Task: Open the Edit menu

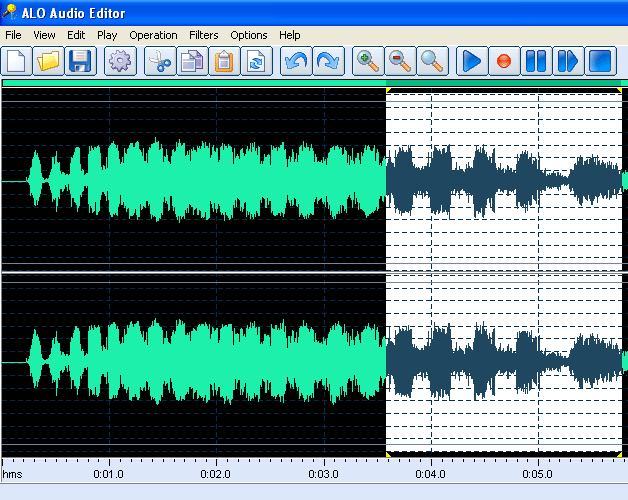Action: pos(76,35)
